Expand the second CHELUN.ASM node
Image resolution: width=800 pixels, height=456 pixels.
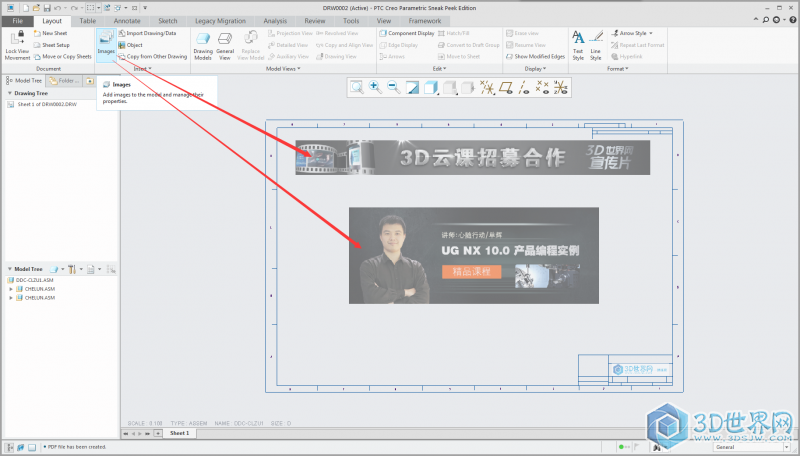coord(11,298)
